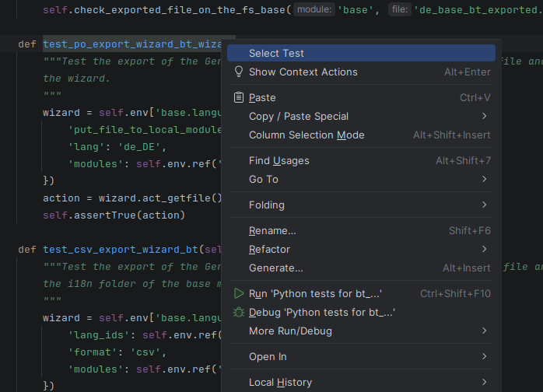Expand the Folding chevron
The width and height of the screenshot is (543, 392).
pyautogui.click(x=485, y=205)
